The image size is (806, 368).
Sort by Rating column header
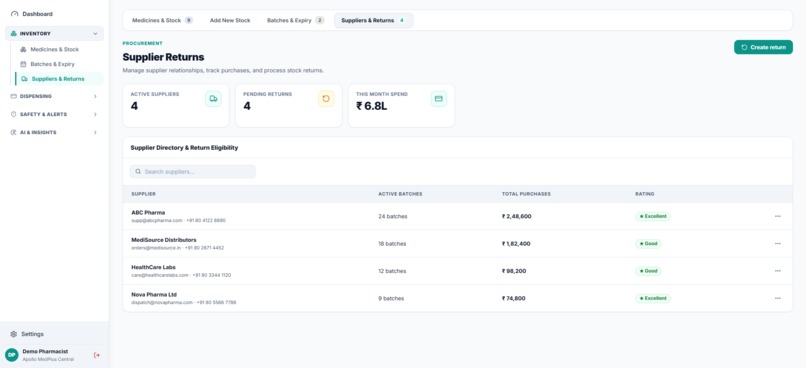pyautogui.click(x=645, y=194)
